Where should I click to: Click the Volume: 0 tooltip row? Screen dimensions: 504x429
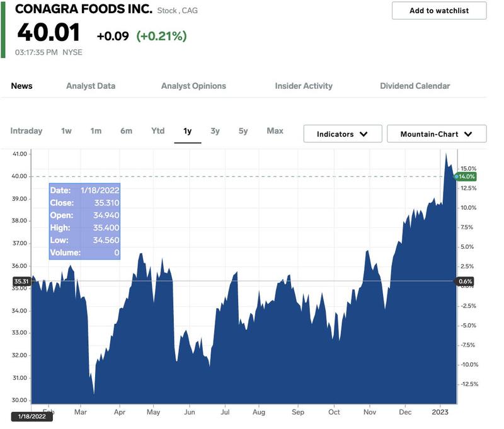84,253
